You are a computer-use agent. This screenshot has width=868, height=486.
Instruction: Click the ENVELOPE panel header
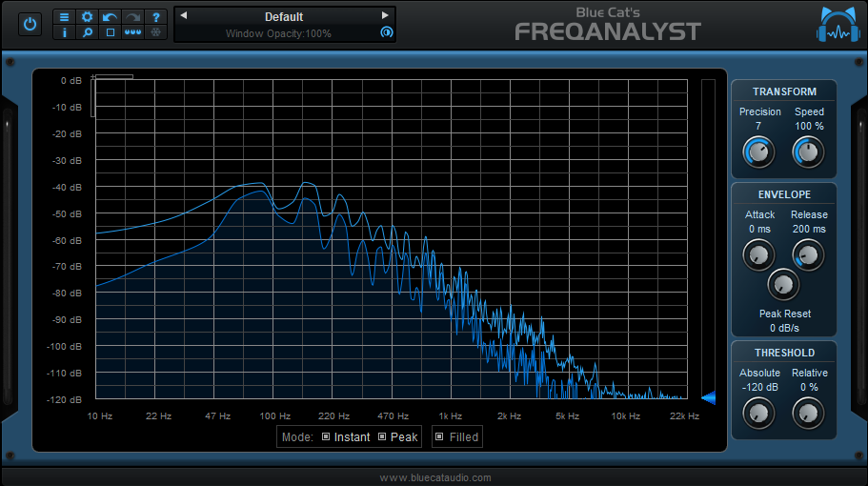click(784, 194)
